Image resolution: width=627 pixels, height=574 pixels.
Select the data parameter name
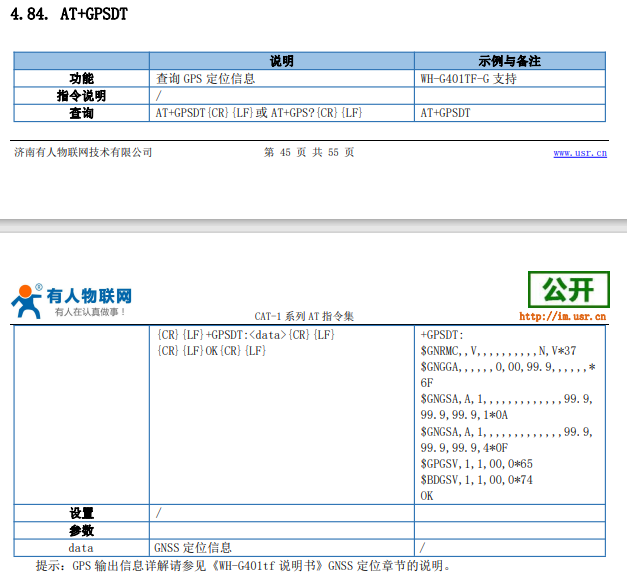click(x=81, y=548)
